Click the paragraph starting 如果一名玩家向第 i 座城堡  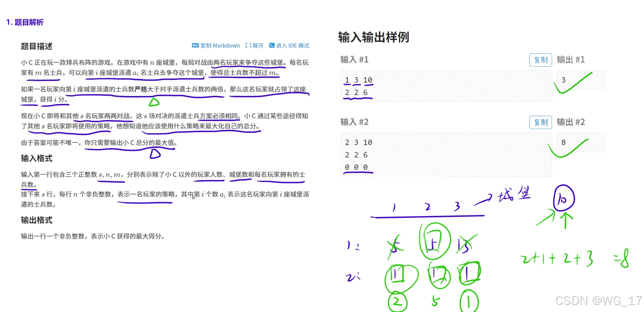(x=164, y=95)
